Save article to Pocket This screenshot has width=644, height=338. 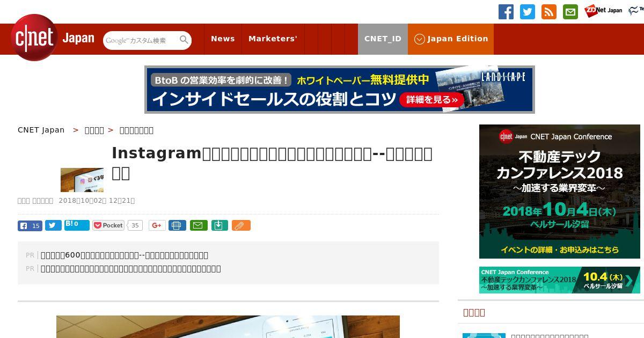(108, 225)
